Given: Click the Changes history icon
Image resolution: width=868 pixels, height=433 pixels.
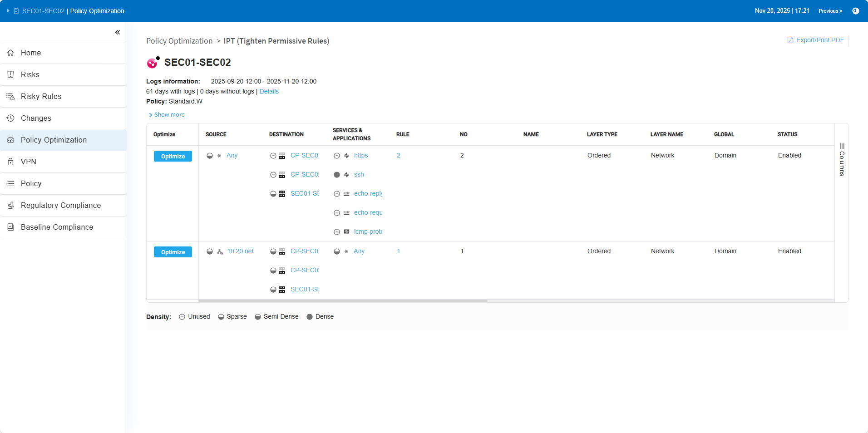Looking at the screenshot, I should [11, 118].
